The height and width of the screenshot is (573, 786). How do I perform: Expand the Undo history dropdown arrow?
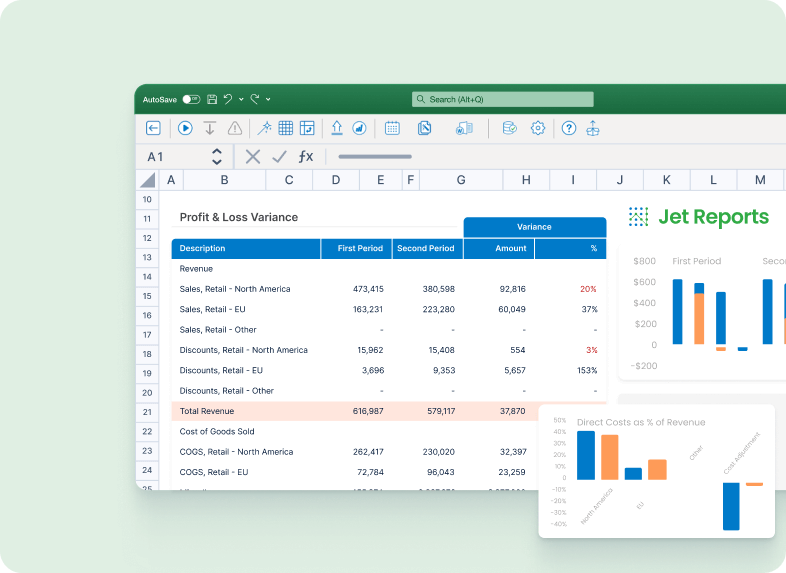click(241, 100)
